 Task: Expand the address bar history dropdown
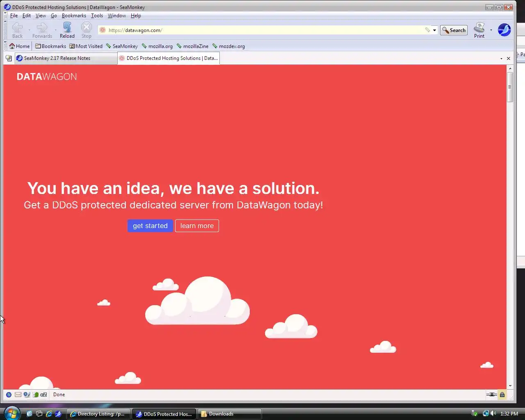[434, 30]
